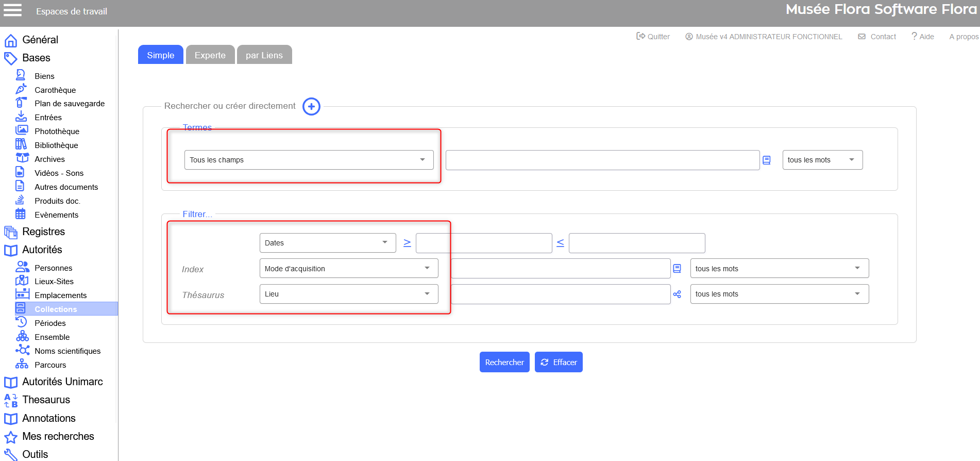Click the plus icon to create directly
Image resolution: width=980 pixels, height=461 pixels.
tap(311, 107)
